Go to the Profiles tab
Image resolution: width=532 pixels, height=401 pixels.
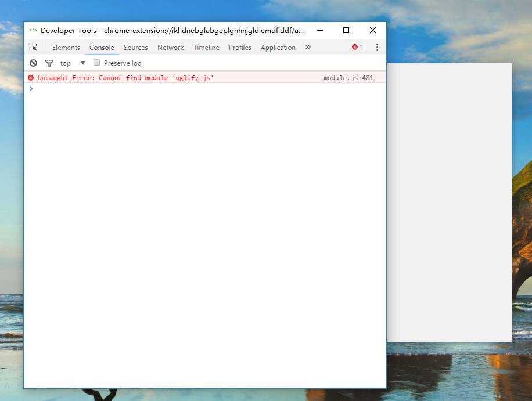(x=240, y=48)
